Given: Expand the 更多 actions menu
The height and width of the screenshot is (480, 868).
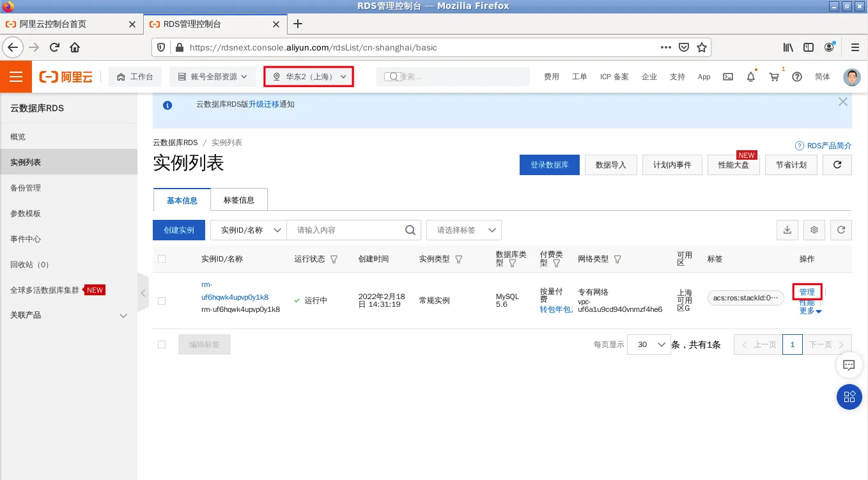Looking at the screenshot, I should pos(810,311).
